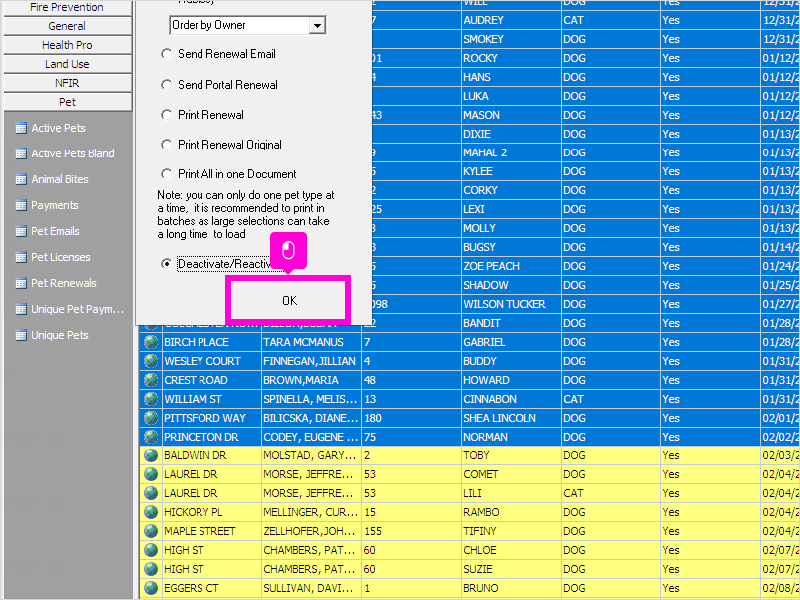Click the TOBY pet name cell
Image resolution: width=800 pixels, height=600 pixels.
[511, 455]
